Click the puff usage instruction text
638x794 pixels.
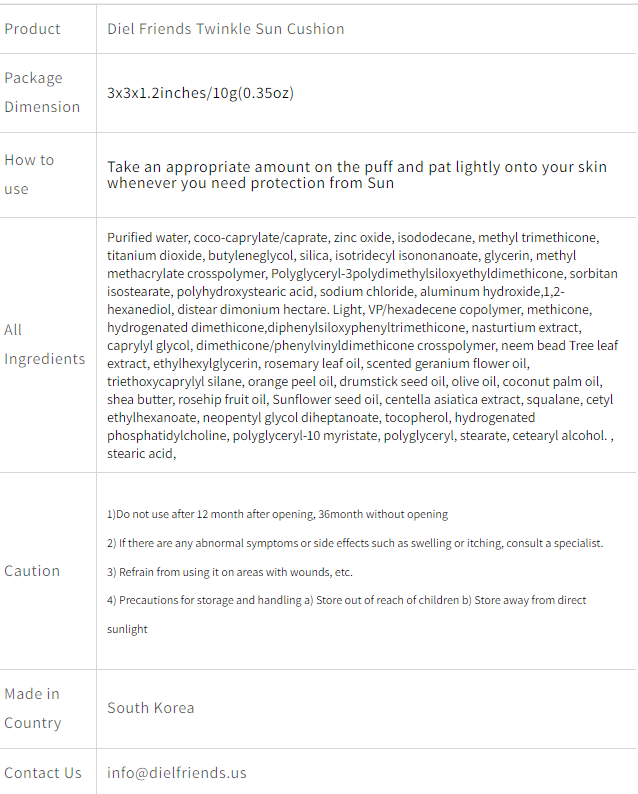pos(357,175)
